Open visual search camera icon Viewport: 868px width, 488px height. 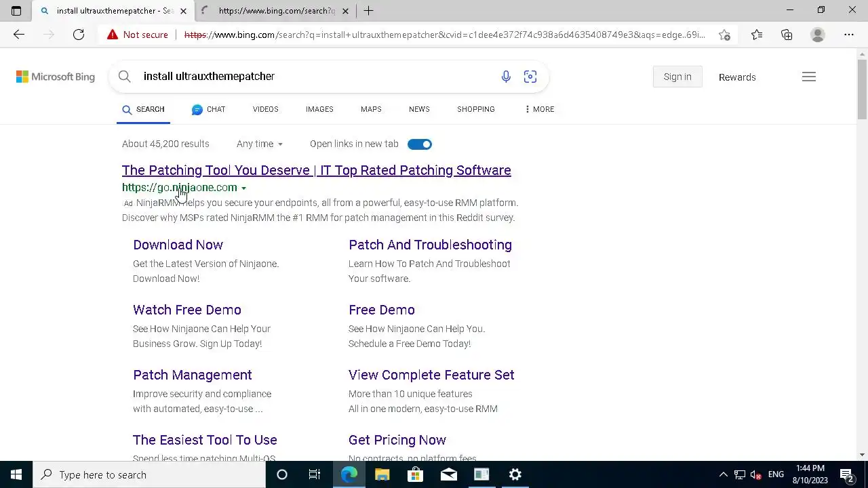coord(530,77)
